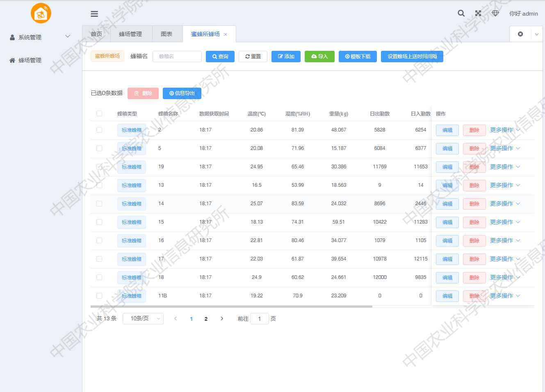
Task: Click the 设置蜂场上送时间间隔 button
Action: point(412,57)
